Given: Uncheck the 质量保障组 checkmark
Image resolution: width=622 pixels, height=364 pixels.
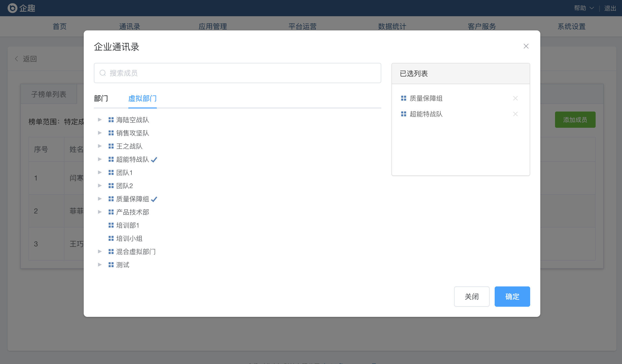Looking at the screenshot, I should [x=154, y=199].
